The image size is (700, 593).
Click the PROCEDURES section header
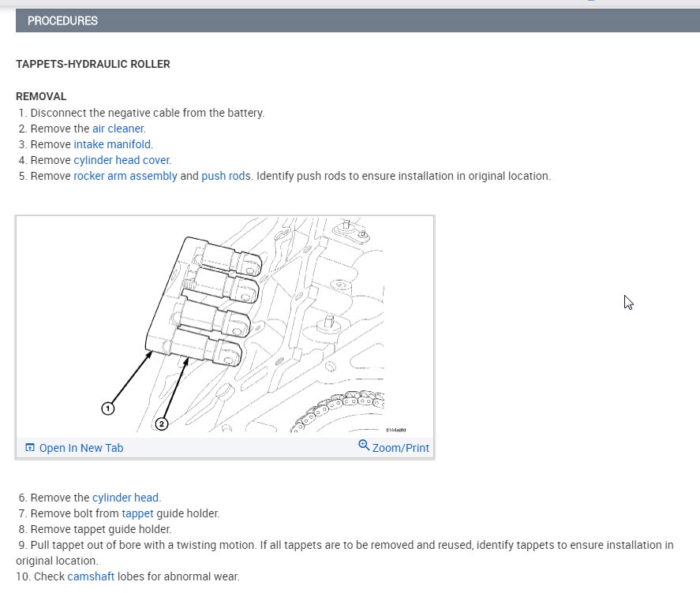click(x=357, y=21)
